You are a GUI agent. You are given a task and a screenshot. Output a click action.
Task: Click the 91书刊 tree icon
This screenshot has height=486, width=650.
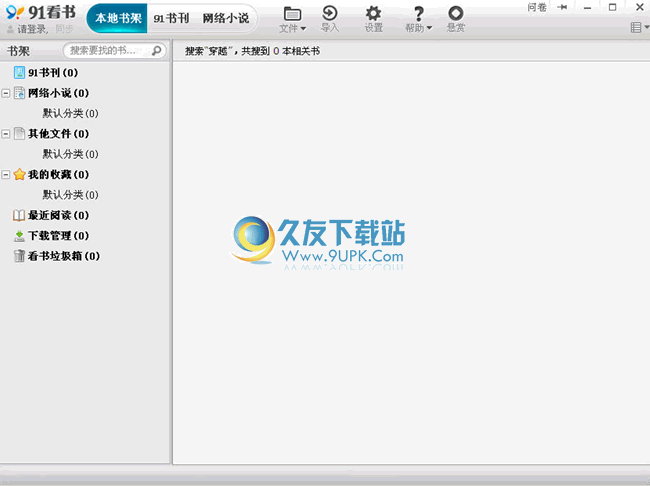[x=19, y=73]
